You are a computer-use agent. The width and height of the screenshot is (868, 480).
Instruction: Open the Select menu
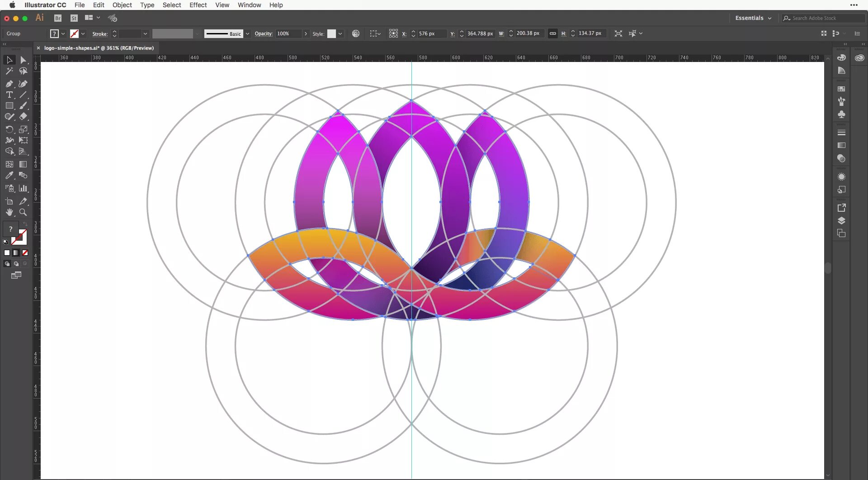(171, 5)
